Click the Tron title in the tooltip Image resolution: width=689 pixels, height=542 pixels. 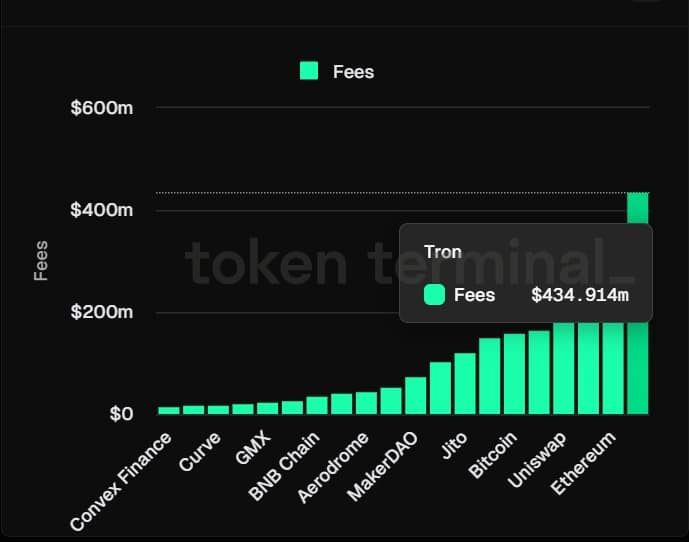click(443, 251)
